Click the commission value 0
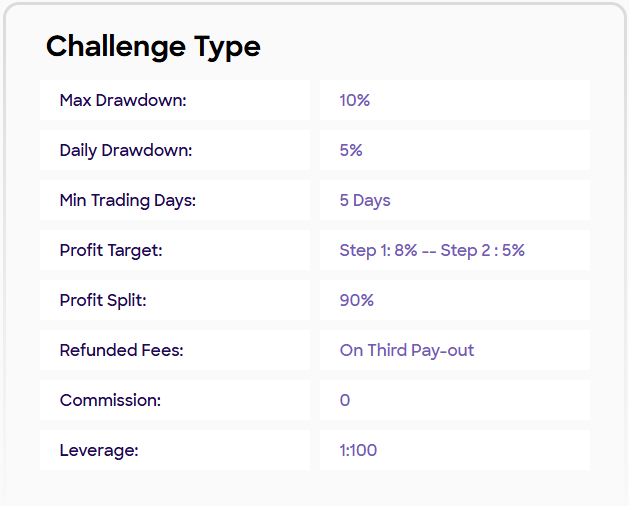Screen dimensions: 629x506 point(345,400)
